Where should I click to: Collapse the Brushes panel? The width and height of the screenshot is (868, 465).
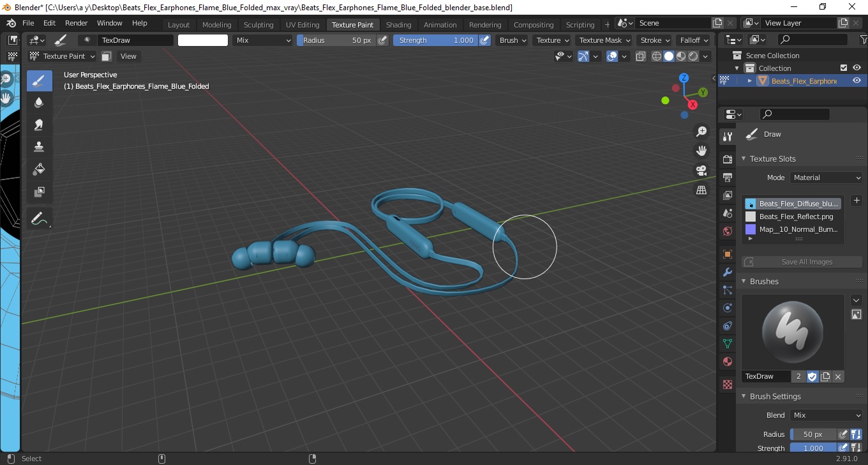[x=744, y=281]
